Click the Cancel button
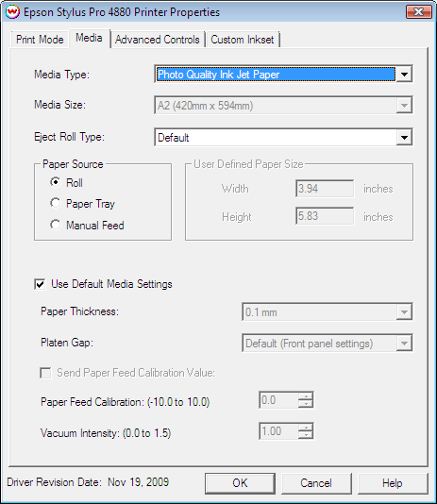 [316, 483]
